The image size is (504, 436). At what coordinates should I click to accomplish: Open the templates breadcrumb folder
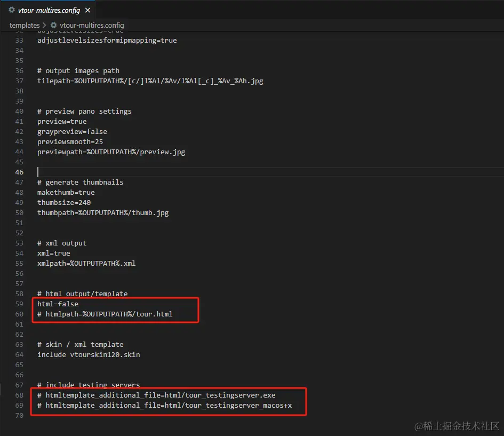click(x=25, y=25)
